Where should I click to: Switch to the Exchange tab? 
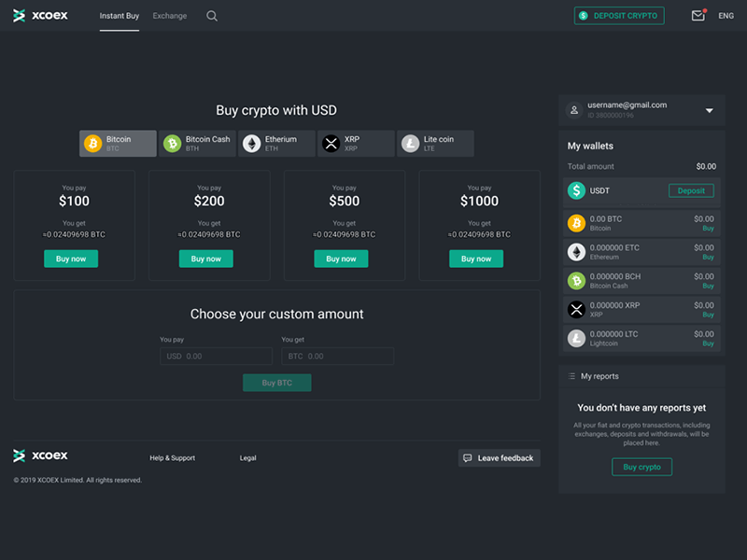(169, 16)
